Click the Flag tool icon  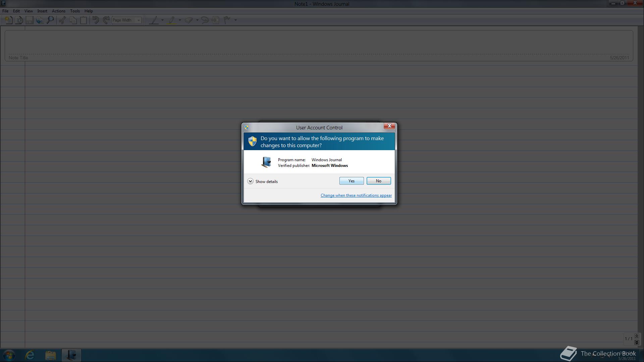click(x=227, y=20)
